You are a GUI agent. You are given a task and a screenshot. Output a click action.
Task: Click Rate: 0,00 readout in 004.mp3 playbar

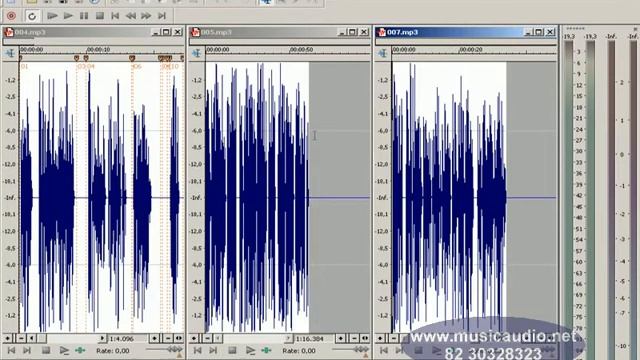pos(113,351)
